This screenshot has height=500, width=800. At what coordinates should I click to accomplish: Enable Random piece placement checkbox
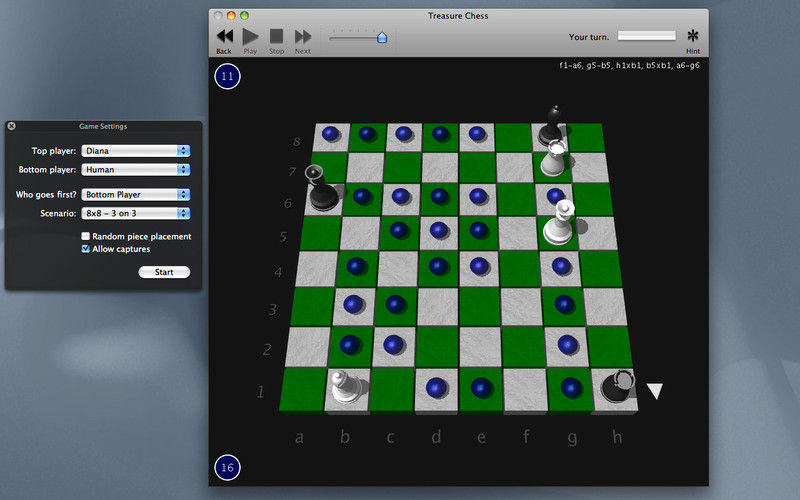click(86, 236)
